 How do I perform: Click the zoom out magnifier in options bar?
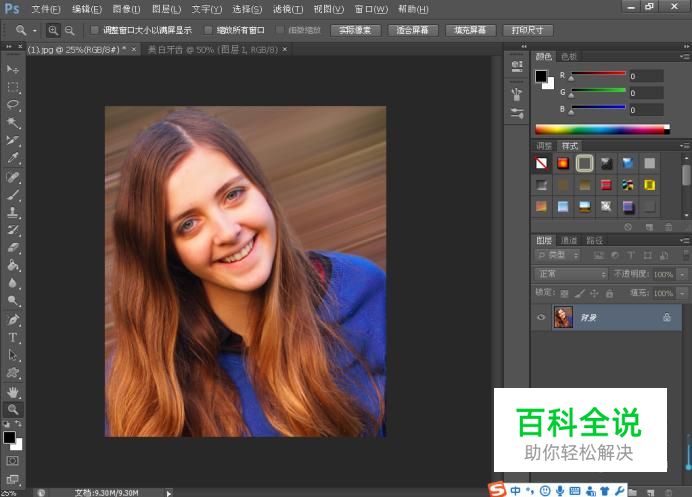point(69,30)
